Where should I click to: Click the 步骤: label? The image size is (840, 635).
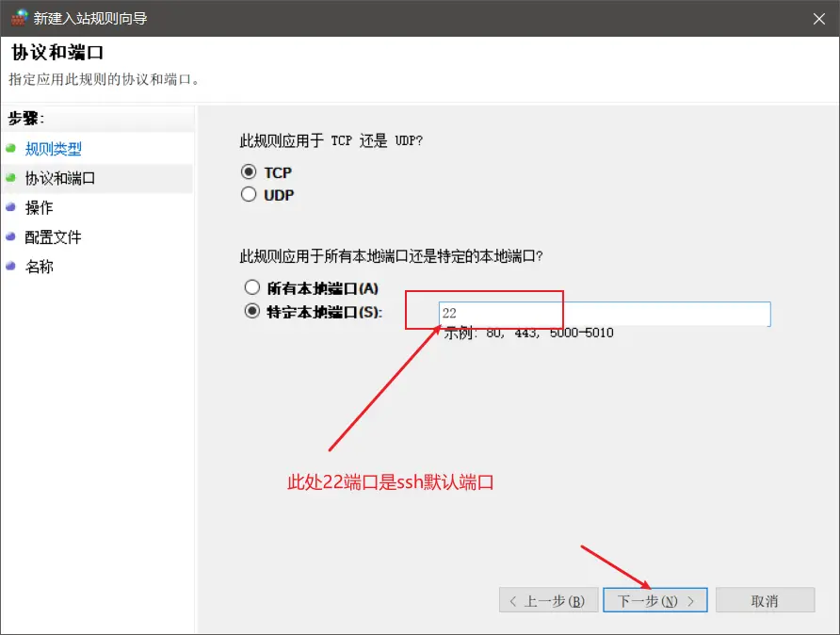pos(25,119)
